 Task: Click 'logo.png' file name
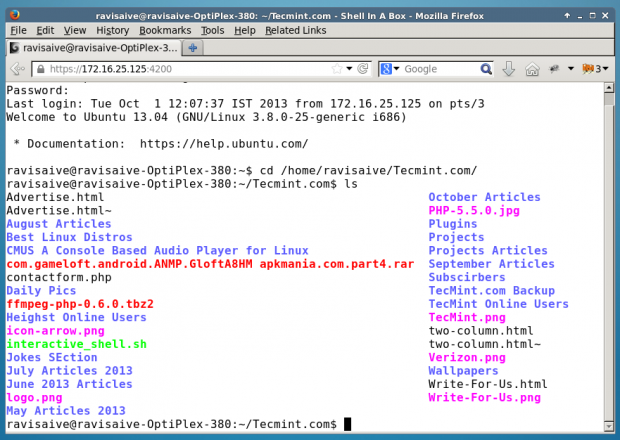pos(34,398)
